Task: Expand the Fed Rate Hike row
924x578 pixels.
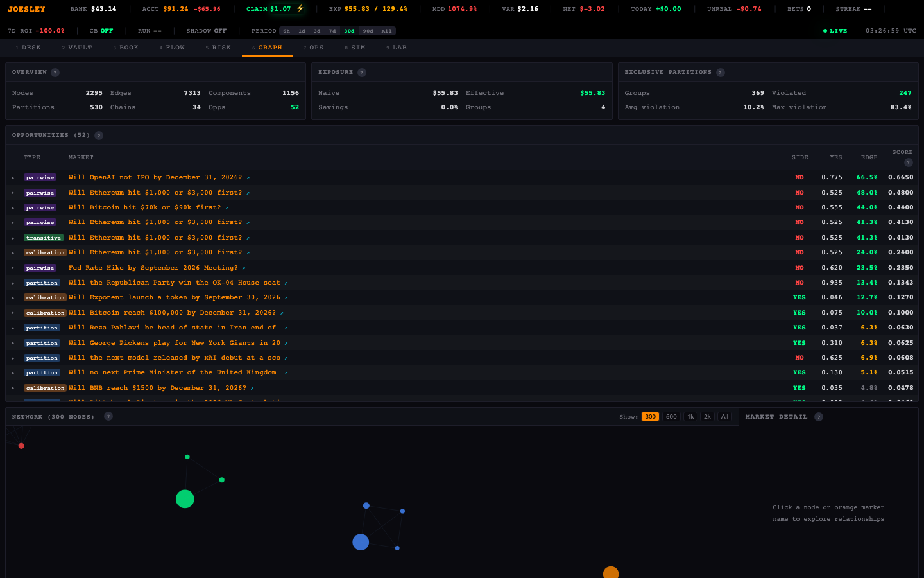Action: coord(13,268)
